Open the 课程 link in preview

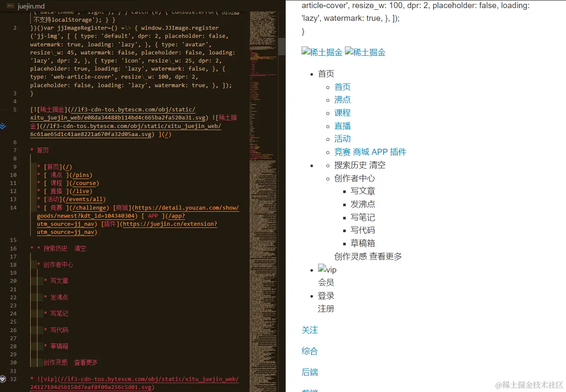point(342,113)
